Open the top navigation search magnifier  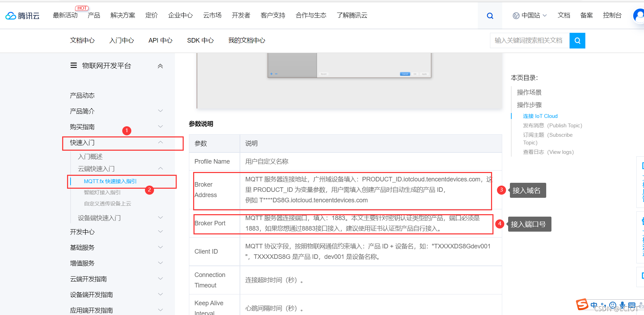coord(490,16)
